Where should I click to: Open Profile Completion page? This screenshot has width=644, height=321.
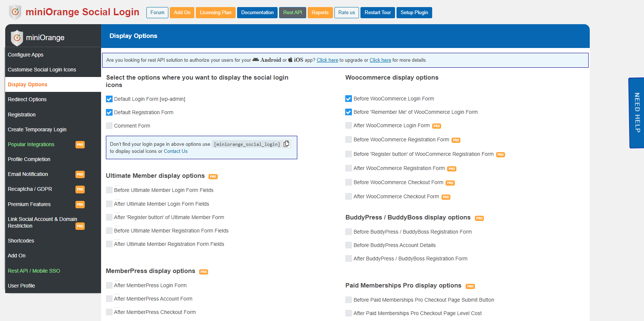(53, 159)
